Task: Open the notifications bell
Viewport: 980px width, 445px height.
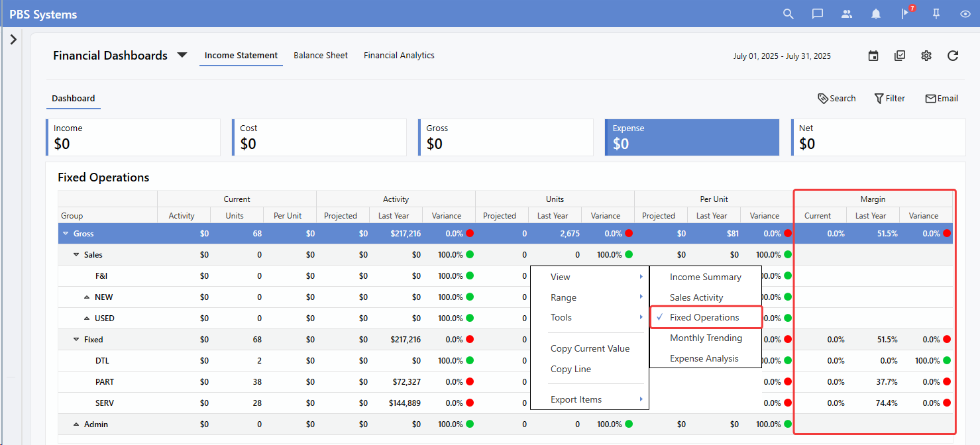Action: pos(876,14)
